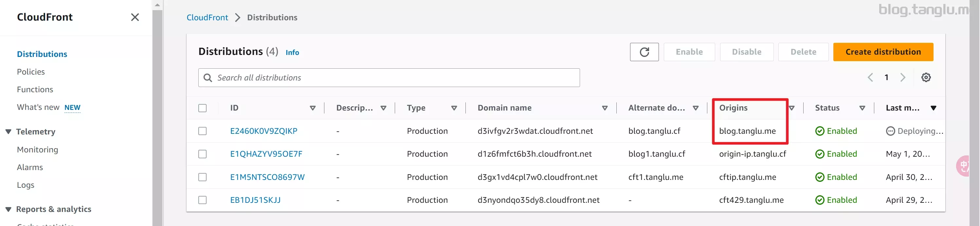Select checkbox for distribution E2460K0V9ZQIKP
Image resolution: width=980 pixels, height=226 pixels.
pos(202,131)
